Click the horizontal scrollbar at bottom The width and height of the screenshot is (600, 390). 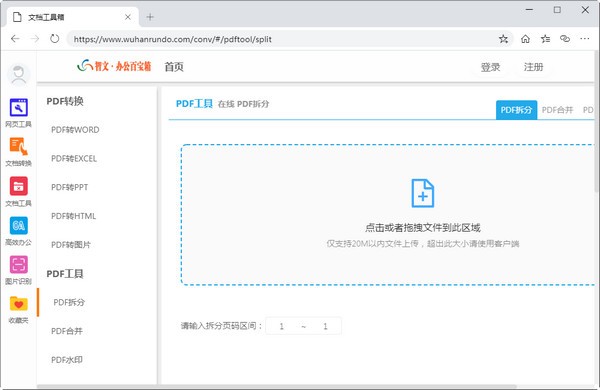(x=276, y=387)
